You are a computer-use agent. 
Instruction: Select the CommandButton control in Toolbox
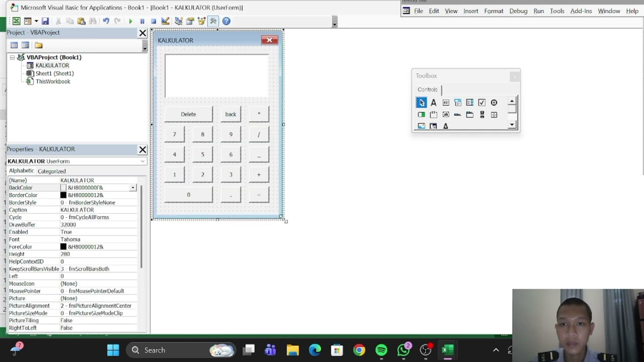click(x=446, y=115)
